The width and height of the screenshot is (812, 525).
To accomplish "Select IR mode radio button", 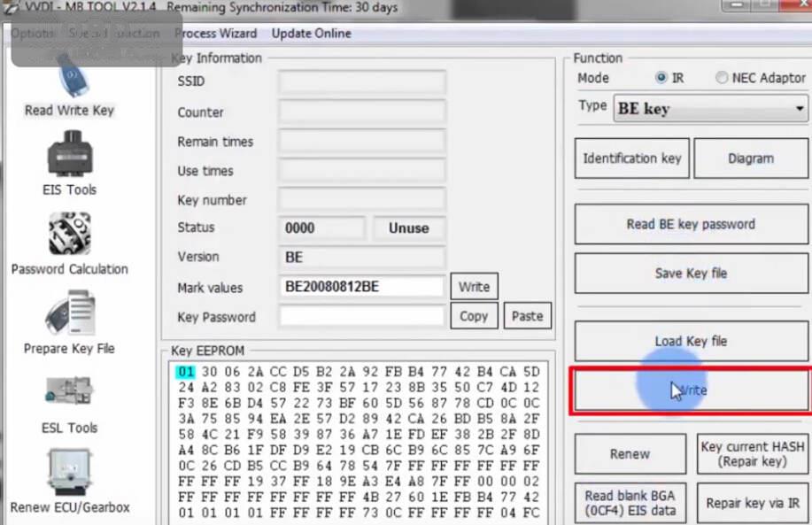I will tap(661, 78).
